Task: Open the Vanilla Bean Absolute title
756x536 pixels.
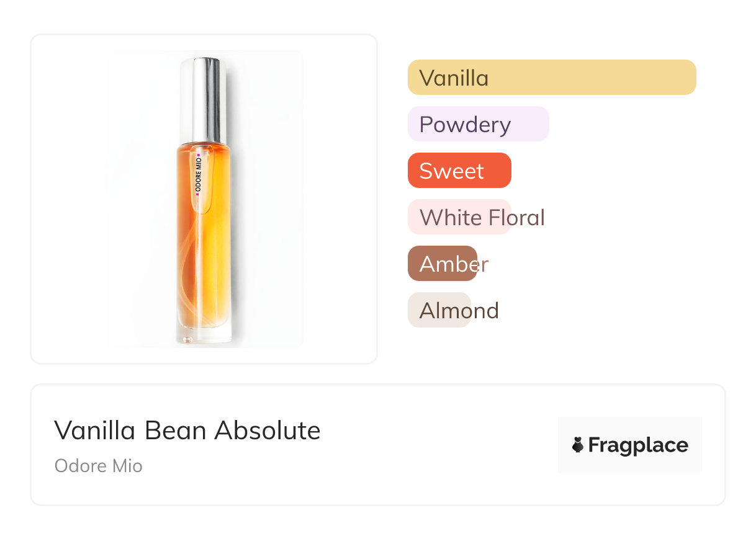Action: tap(187, 430)
